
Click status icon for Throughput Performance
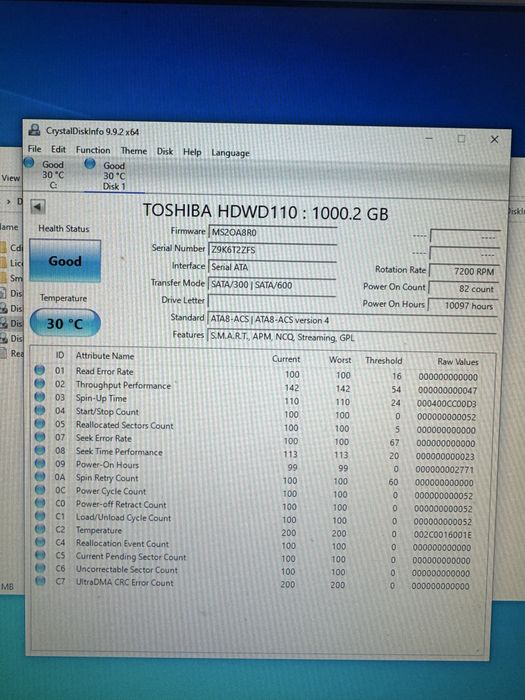tap(40, 383)
